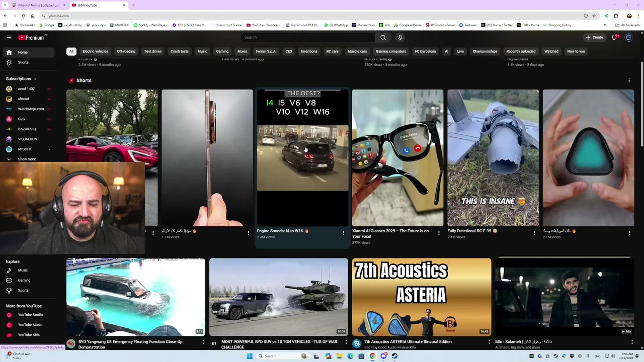Open new browser tab plus button
This screenshot has width=644, height=362.
pos(133,5)
